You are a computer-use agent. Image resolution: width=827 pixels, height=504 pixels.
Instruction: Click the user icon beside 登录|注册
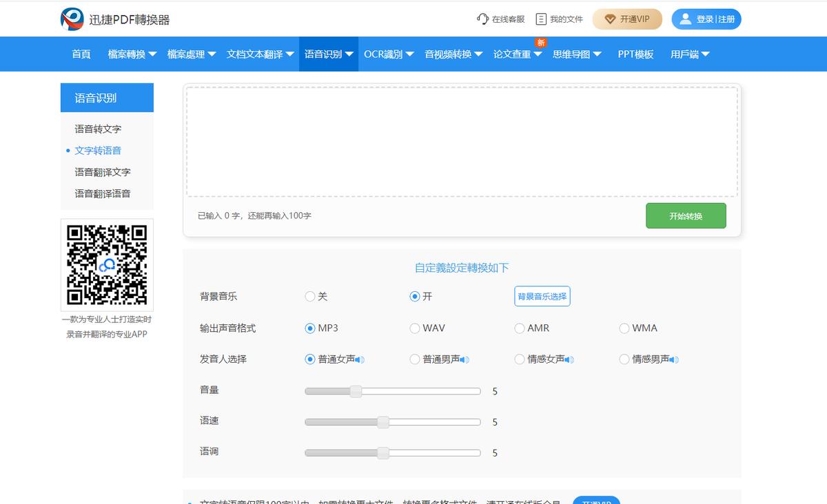tap(684, 19)
